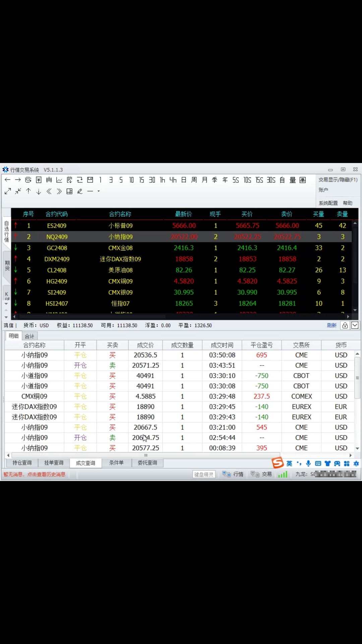
Task: Go back with the left arrow icon
Action: 7,180
